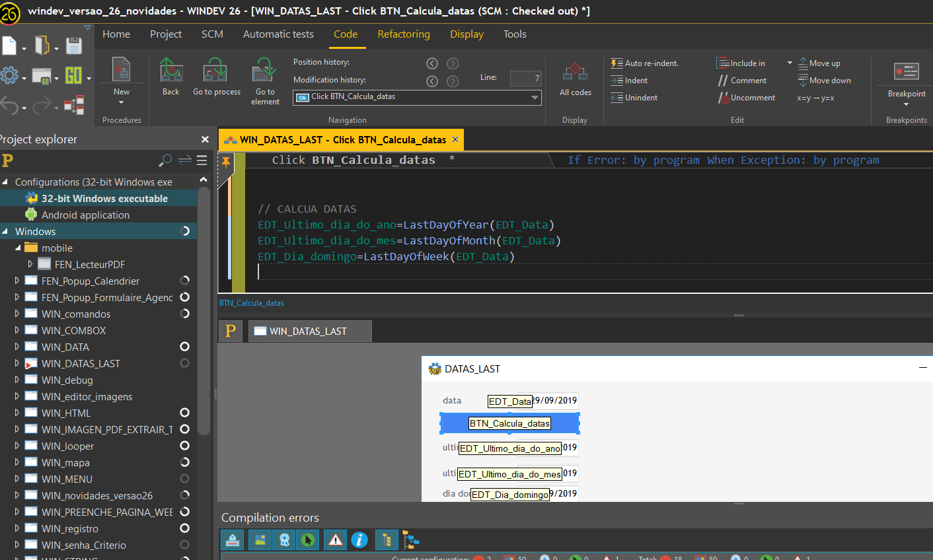Launch the project with the GO icon
This screenshot has height=560, width=933.
(x=74, y=76)
